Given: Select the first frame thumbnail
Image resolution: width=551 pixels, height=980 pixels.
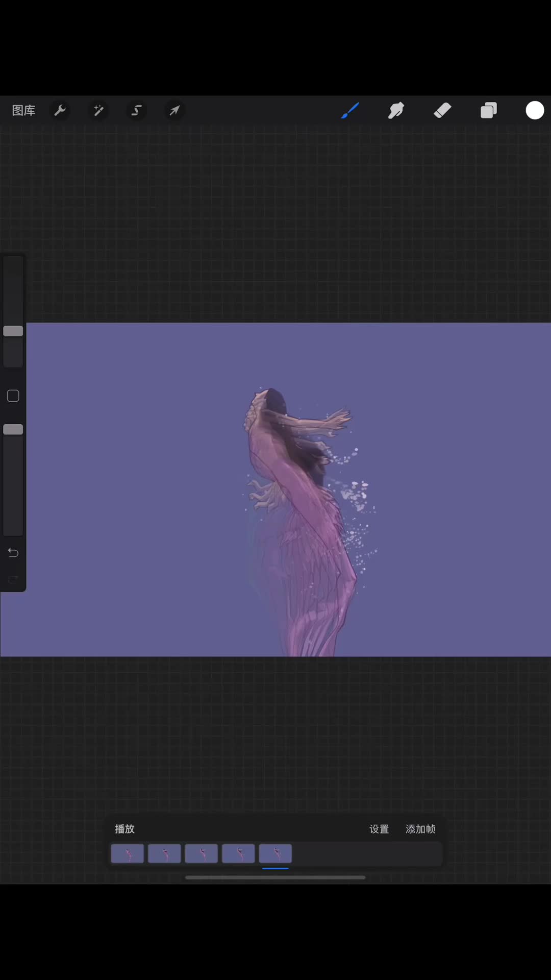Looking at the screenshot, I should [128, 853].
